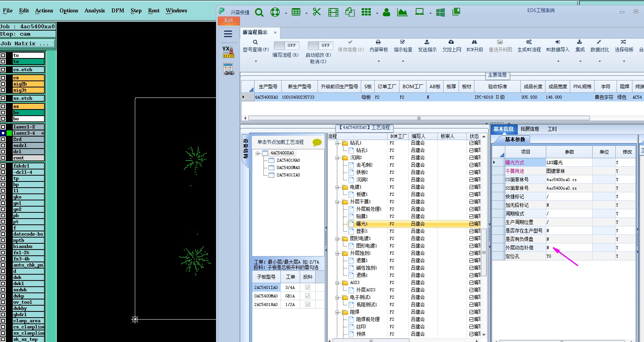Click the 指示检查 check icon
This screenshot has width=644, height=342.
click(x=403, y=42)
